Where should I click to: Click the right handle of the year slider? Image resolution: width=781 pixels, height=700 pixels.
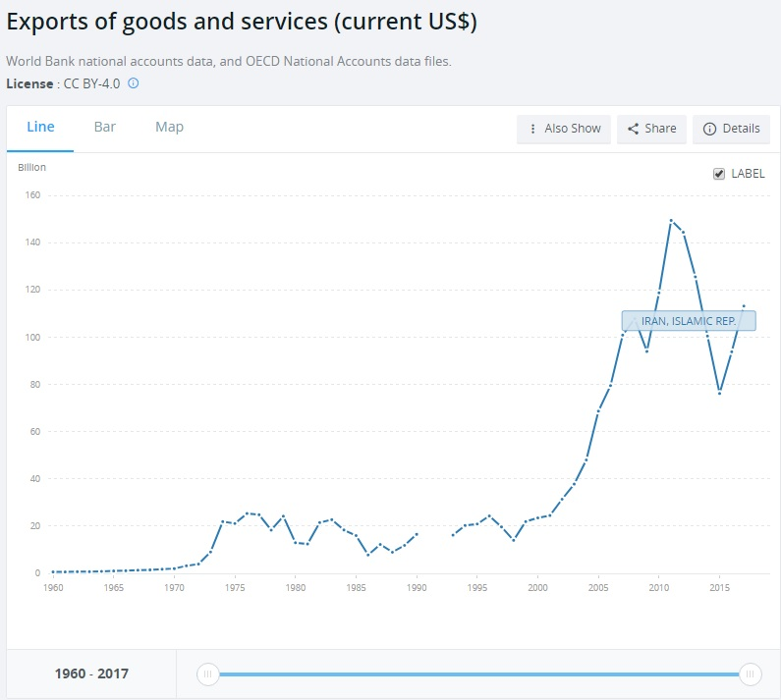750,674
